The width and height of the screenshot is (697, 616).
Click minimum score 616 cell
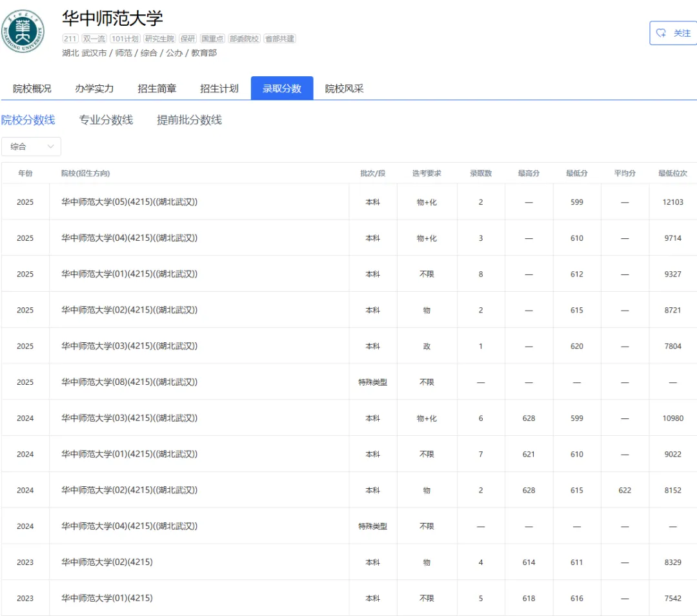(577, 598)
